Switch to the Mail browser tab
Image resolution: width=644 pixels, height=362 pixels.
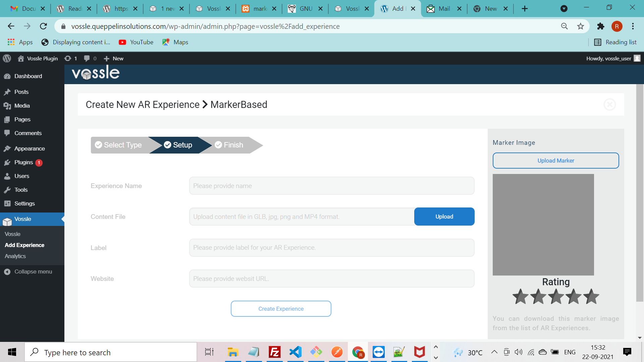tap(444, 9)
